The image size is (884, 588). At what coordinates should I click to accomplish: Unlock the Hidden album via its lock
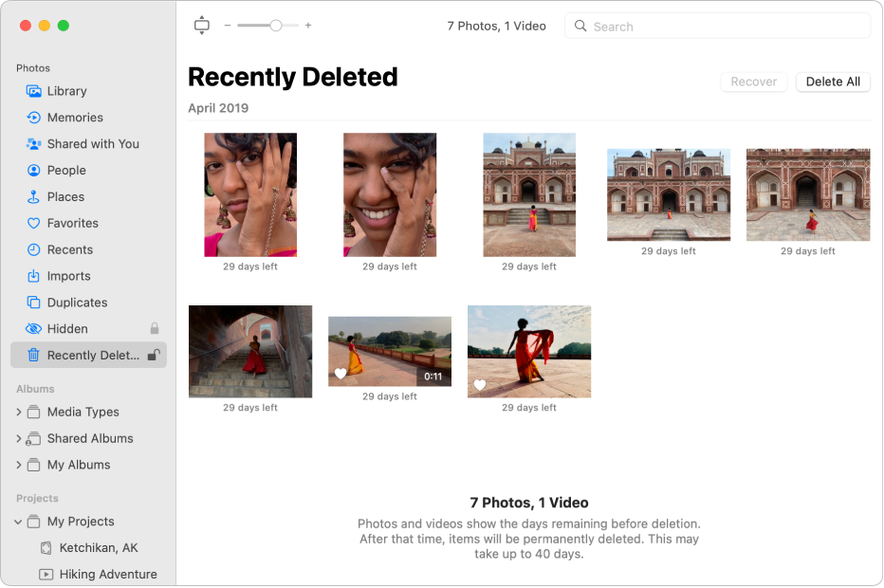click(154, 328)
